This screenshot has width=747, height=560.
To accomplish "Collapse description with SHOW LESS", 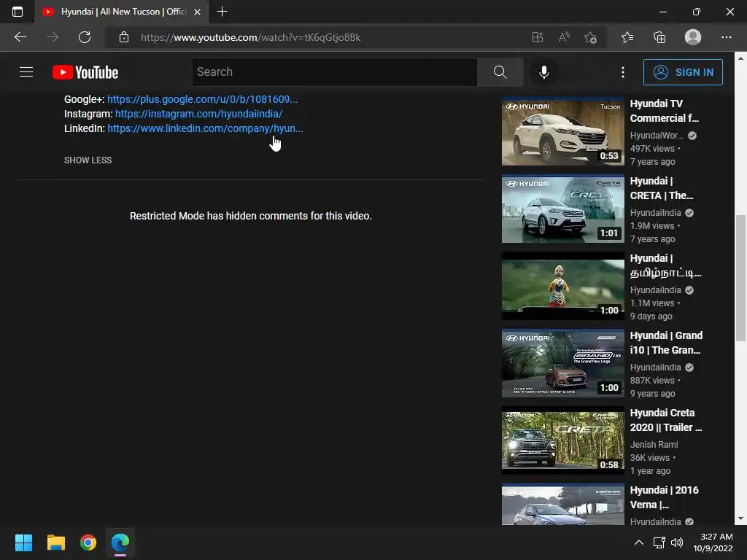I will tap(88, 160).
